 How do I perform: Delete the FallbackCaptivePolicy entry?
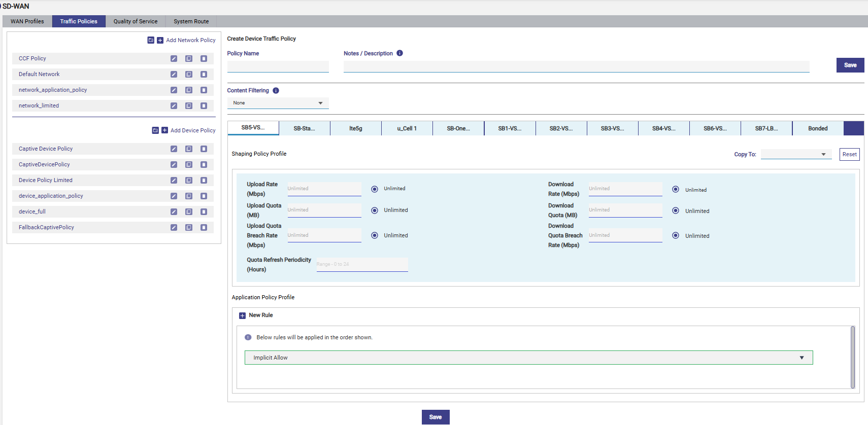(204, 228)
